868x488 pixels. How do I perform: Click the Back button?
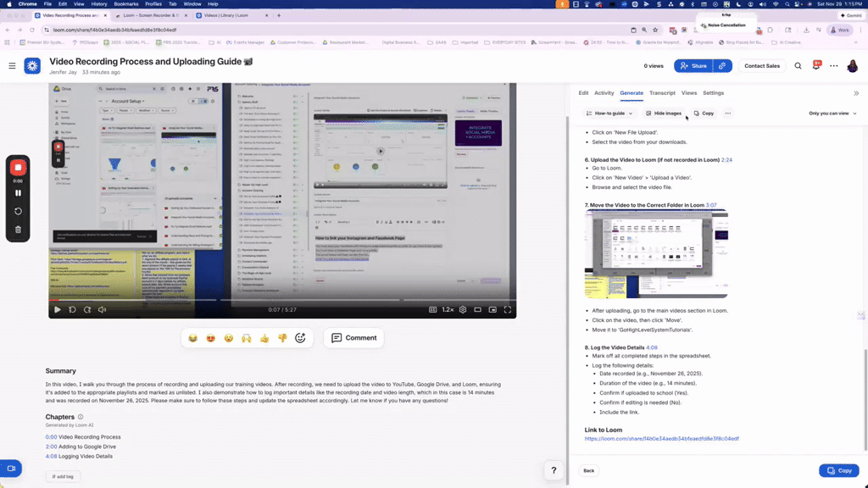pos(588,471)
